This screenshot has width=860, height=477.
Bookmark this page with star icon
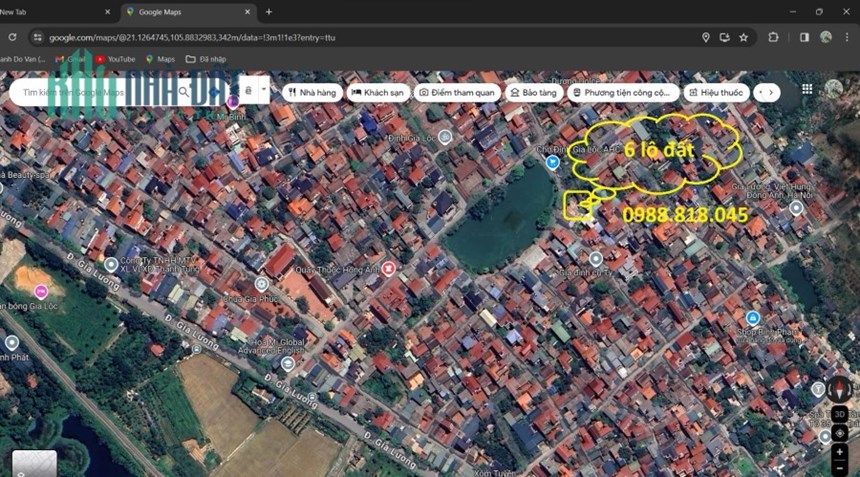[743, 37]
